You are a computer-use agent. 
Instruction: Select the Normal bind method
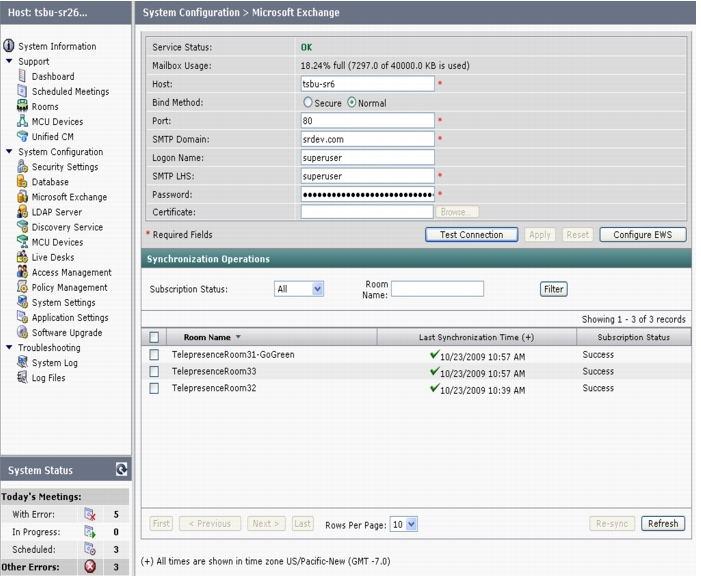point(352,103)
